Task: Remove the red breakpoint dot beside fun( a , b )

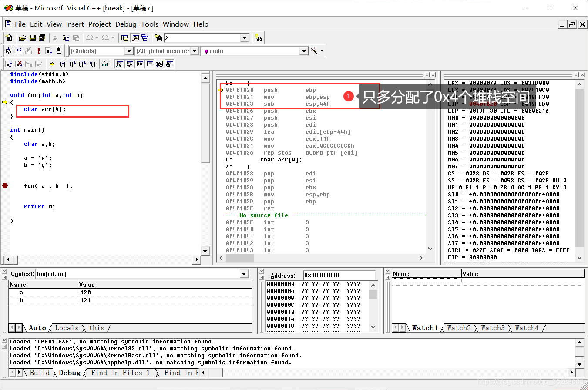Action: click(x=5, y=185)
